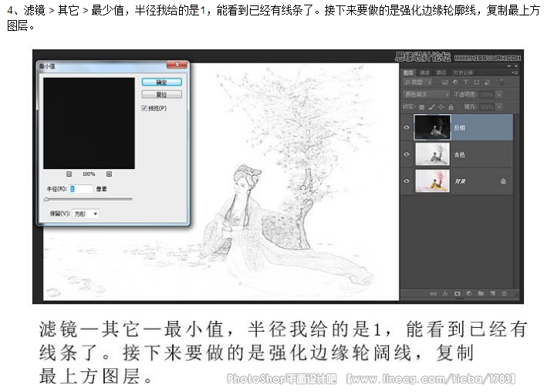Click the 背景 layer name
Viewport: 554px width, 392px height.
coord(460,181)
